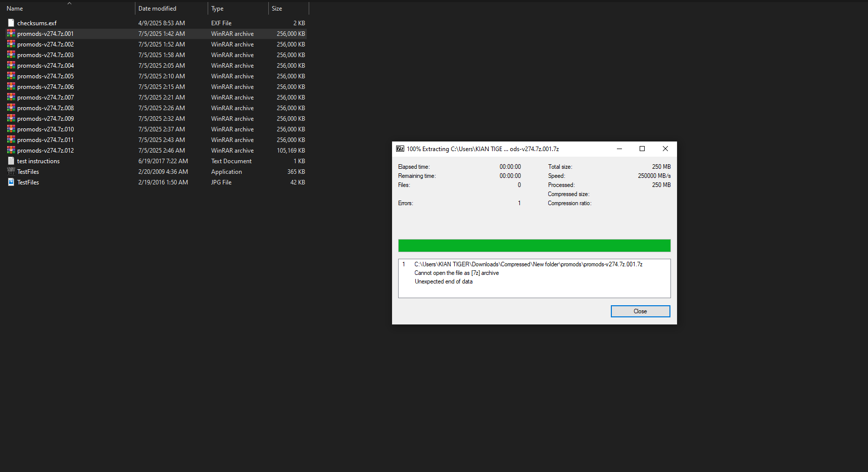Open the promods-v274.7z.005 archive icon

pyautogui.click(x=11, y=76)
